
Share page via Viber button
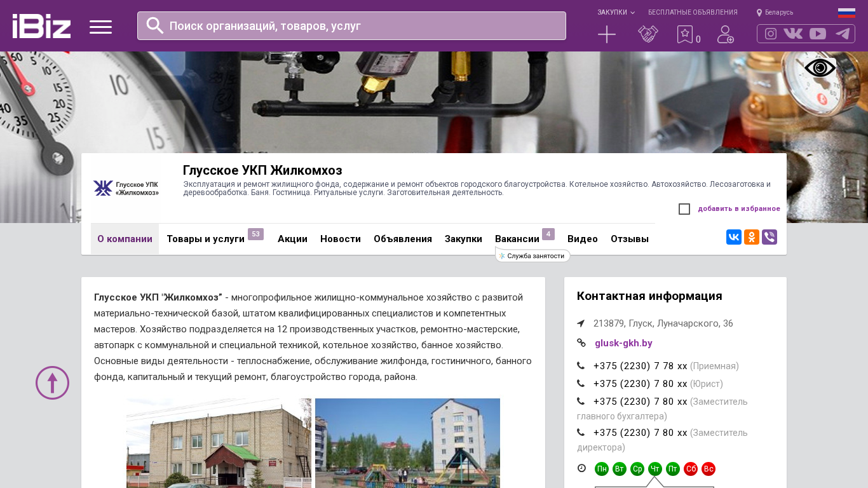(x=770, y=237)
